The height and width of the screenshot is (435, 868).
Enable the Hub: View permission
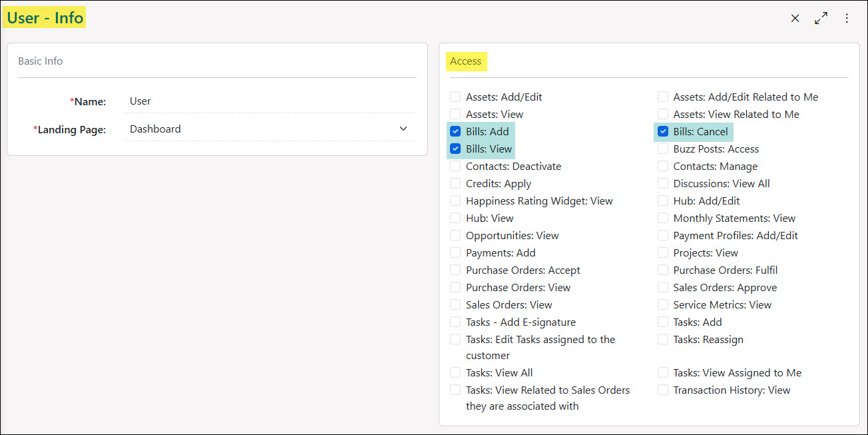455,218
